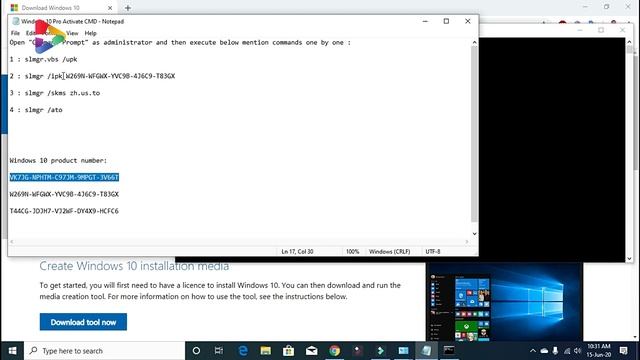Click Notepad vertical scrollbar down arrow
The width and height of the screenshot is (640, 360).
click(x=474, y=233)
